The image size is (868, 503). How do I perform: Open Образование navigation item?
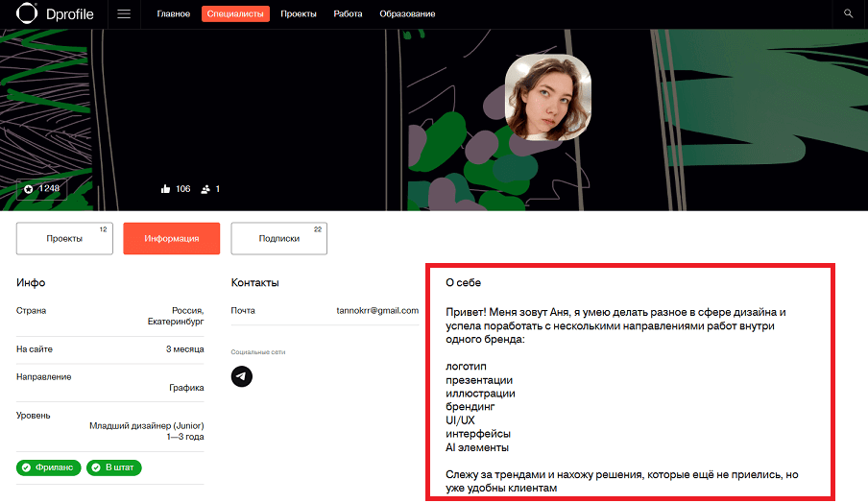(407, 13)
